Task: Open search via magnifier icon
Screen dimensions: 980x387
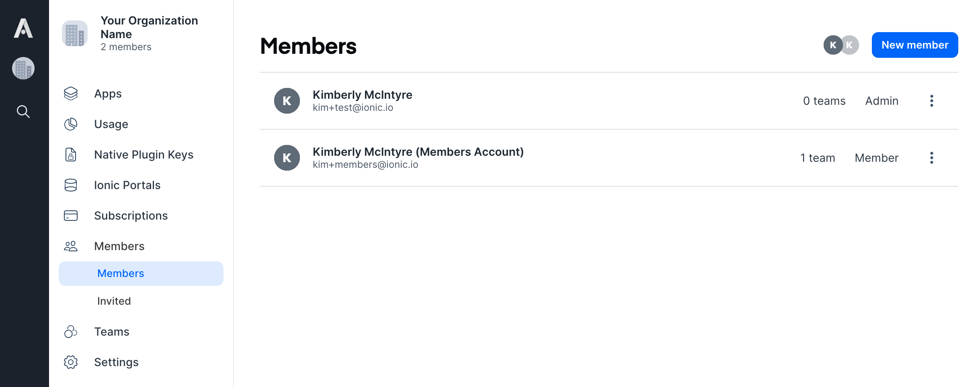Action: [23, 112]
